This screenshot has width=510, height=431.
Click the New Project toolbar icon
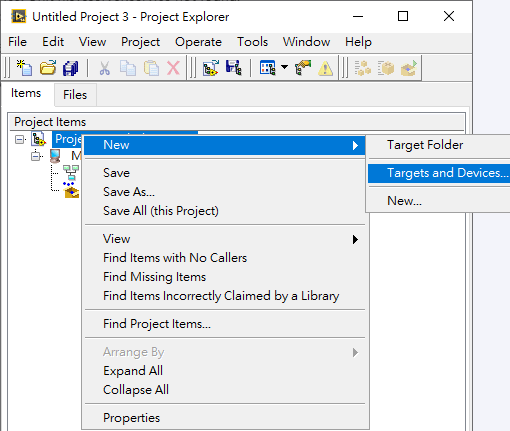[24, 68]
